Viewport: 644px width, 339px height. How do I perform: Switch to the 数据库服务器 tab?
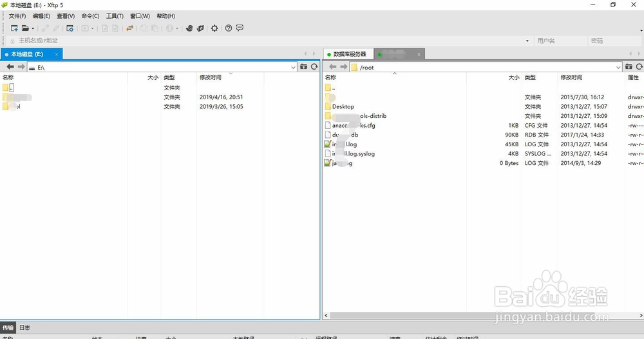tap(349, 54)
